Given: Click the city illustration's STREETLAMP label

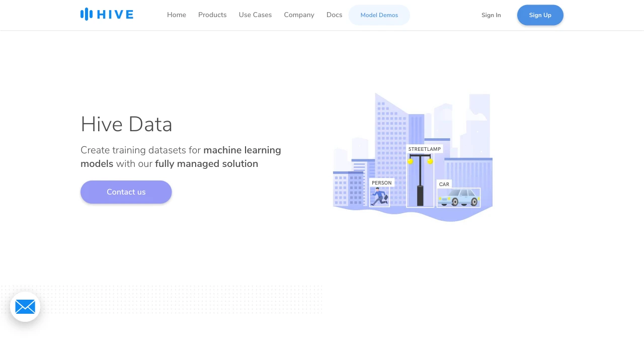Looking at the screenshot, I should (425, 149).
